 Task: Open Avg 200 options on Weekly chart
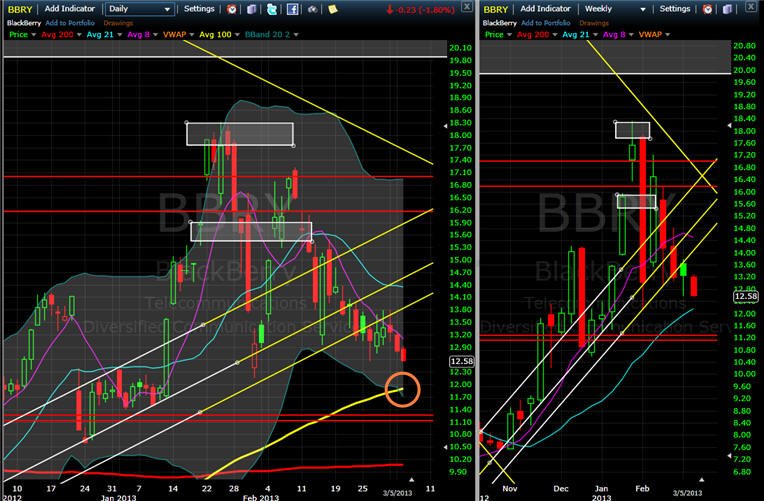[537, 35]
